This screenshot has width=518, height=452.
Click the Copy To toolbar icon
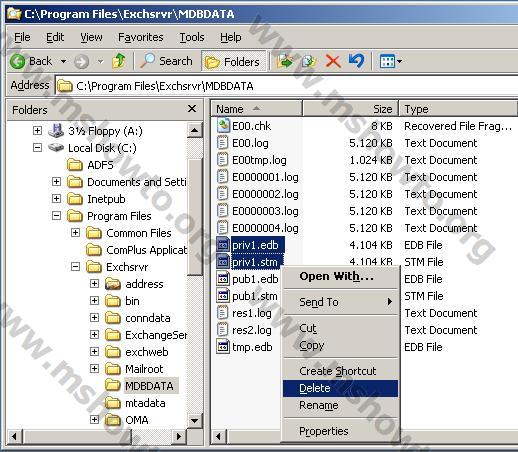point(309,61)
